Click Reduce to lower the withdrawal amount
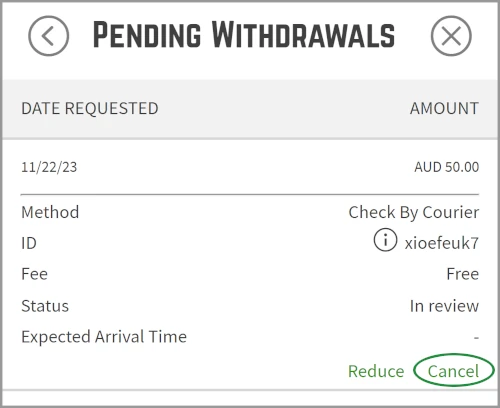500x408 pixels. 376,371
